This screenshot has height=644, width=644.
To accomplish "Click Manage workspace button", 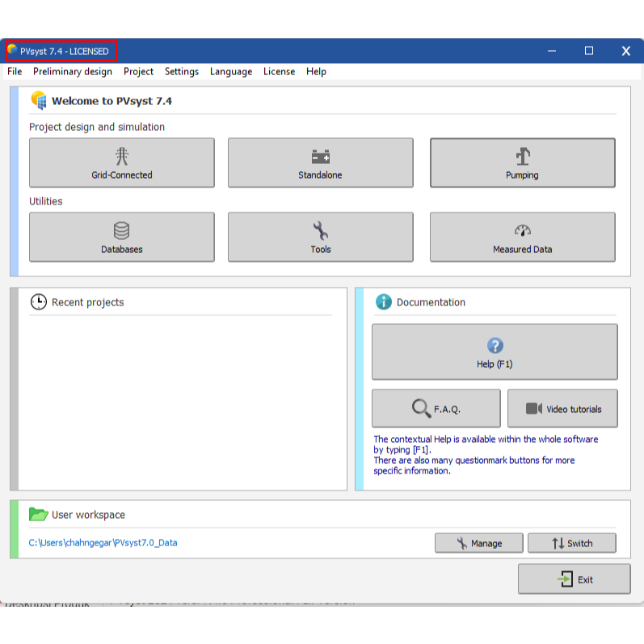I will 478,543.
